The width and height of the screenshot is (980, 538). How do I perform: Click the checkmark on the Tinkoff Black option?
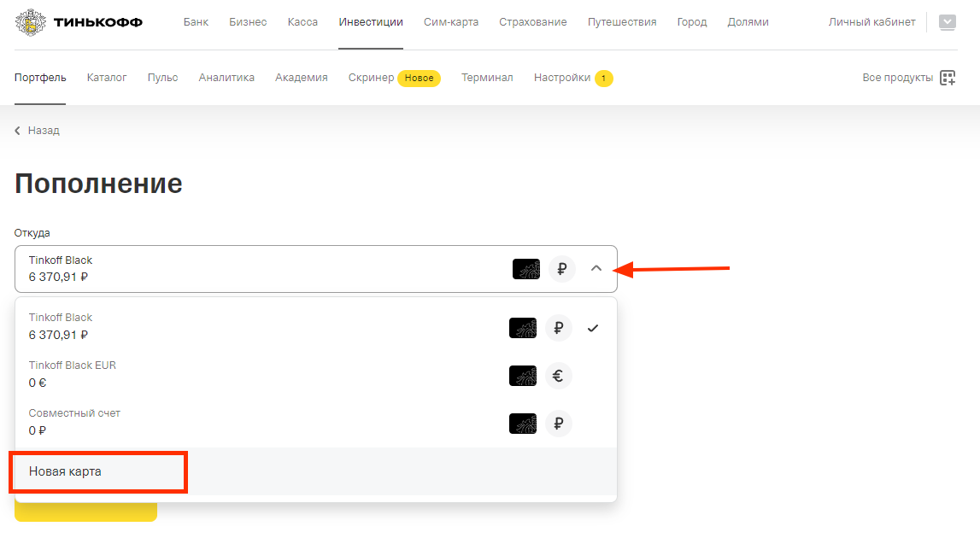pos(592,328)
